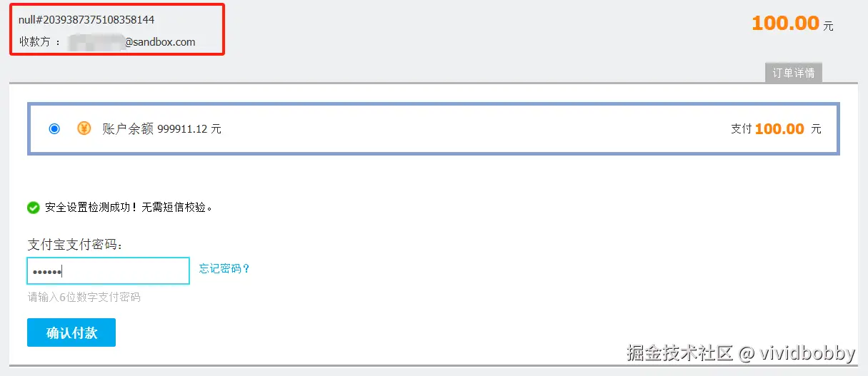Click the 999911.12 元 balance amount
Screen dimensions: 868x376
tap(189, 129)
